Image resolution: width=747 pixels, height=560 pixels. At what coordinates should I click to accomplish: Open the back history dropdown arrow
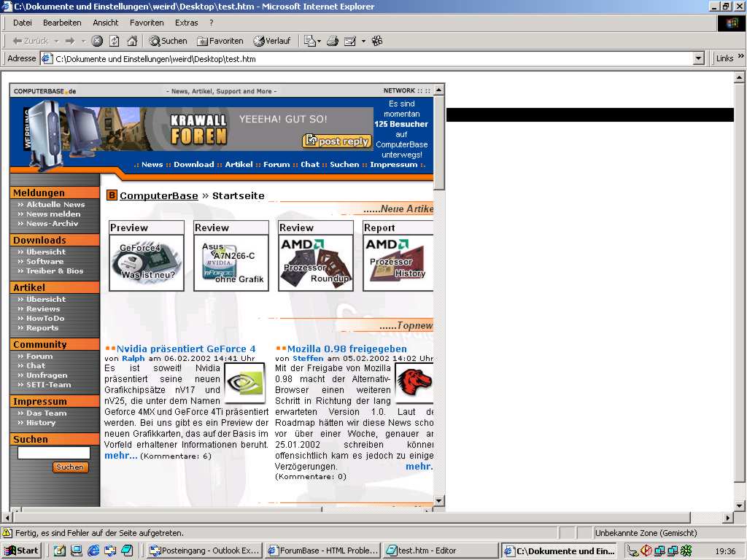click(56, 42)
